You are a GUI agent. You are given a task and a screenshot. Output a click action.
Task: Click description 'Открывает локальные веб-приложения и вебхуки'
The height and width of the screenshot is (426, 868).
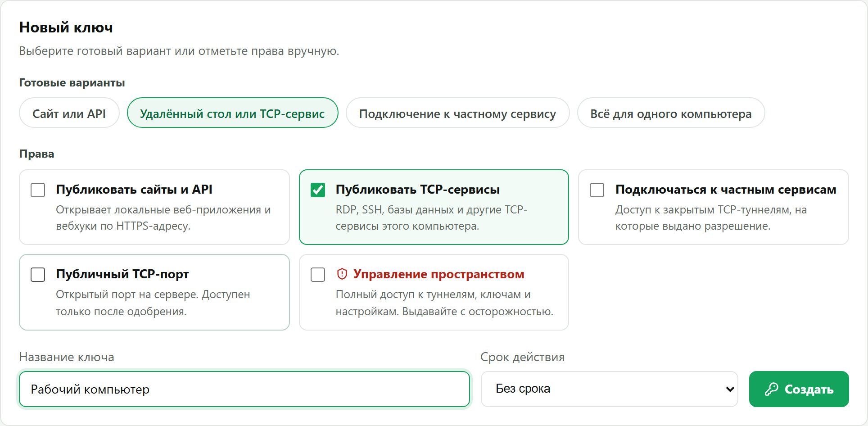tap(163, 218)
